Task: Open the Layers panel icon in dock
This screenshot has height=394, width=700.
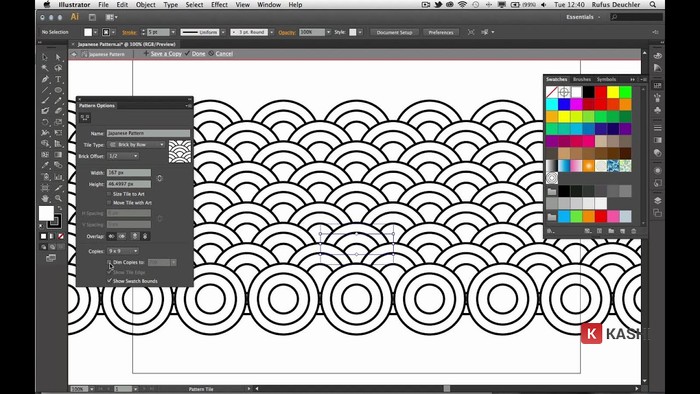Action: [x=658, y=201]
